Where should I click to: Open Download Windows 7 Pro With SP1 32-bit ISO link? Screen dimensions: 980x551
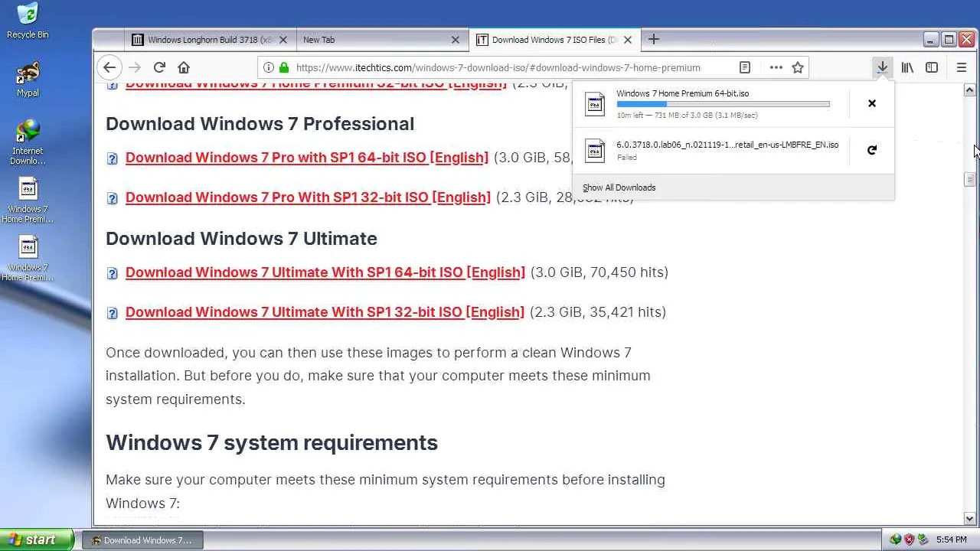pyautogui.click(x=308, y=197)
